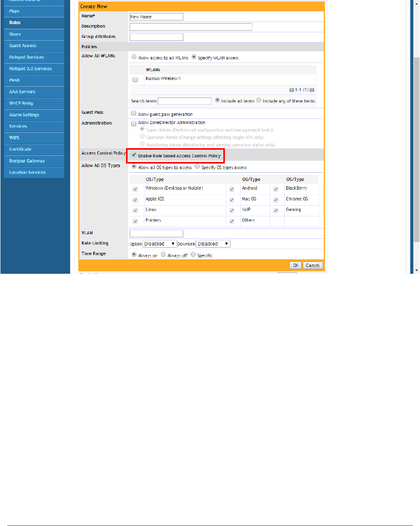The width and height of the screenshot is (420, 526).
Task: Click the vertical scrollbar thumb
Action: click(416, 149)
